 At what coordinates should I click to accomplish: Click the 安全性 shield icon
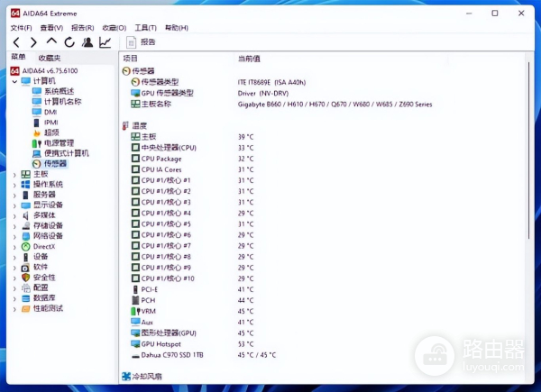click(26, 278)
